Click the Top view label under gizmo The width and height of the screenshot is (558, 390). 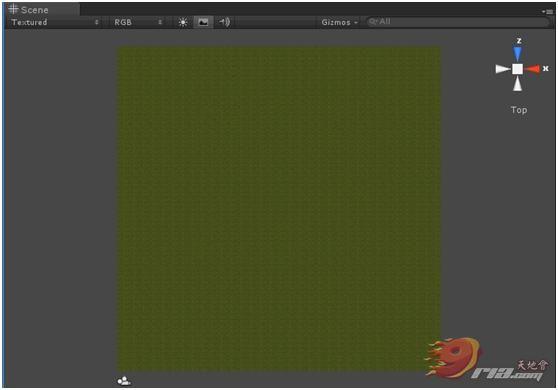tap(519, 110)
